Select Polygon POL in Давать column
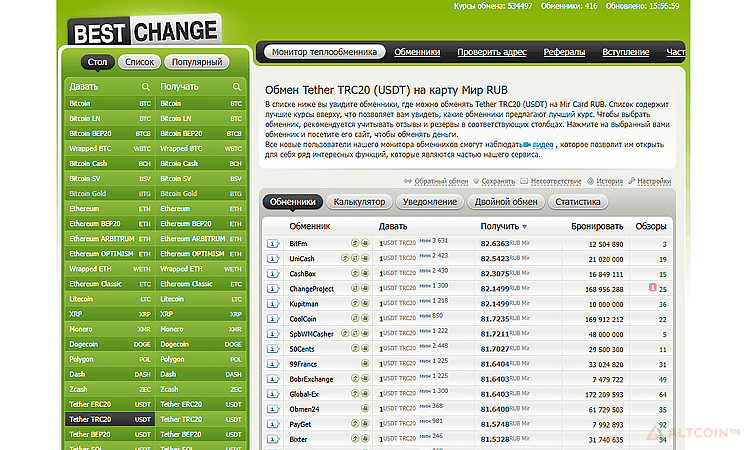 coord(110,359)
